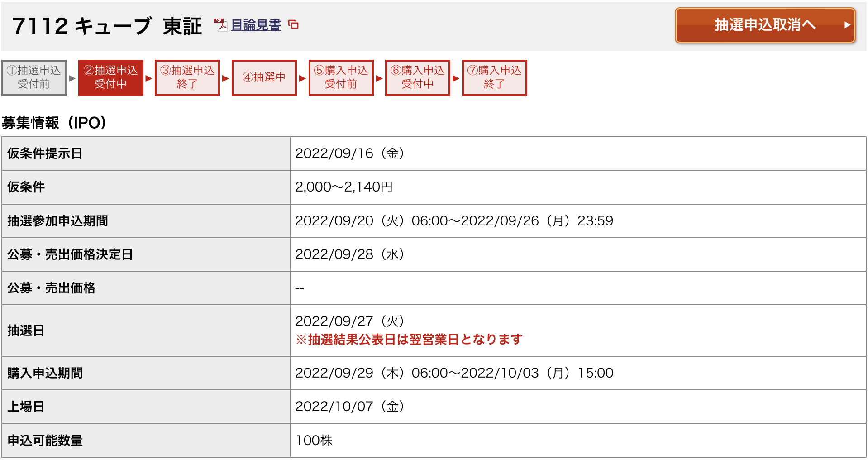
Task: Click the 仮条件 row label
Action: pyautogui.click(x=146, y=187)
